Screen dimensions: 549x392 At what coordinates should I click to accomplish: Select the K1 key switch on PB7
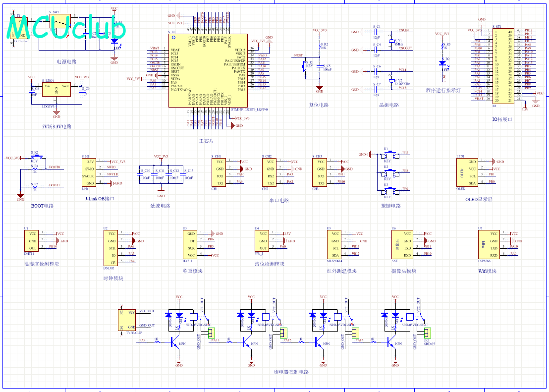(x=389, y=155)
